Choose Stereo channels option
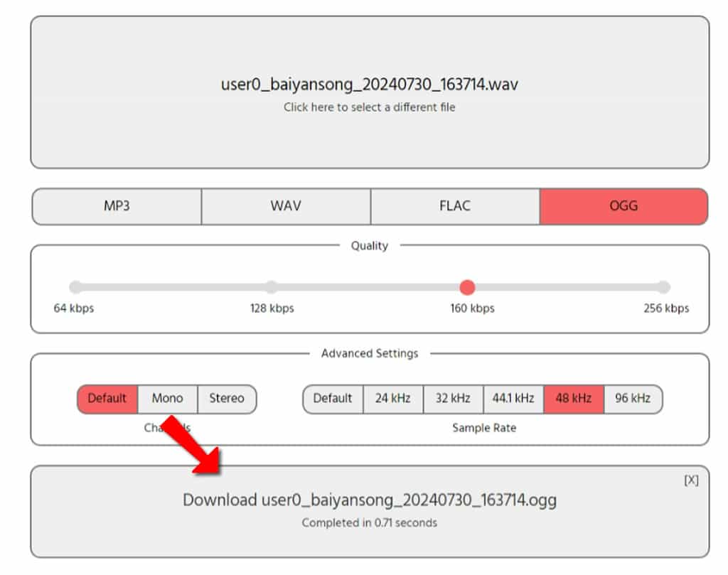 click(227, 399)
